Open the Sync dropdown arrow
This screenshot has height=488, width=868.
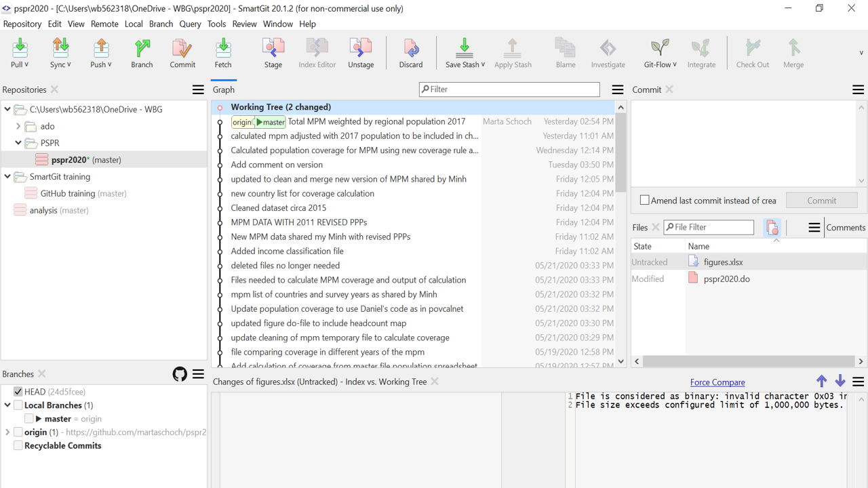tap(68, 65)
